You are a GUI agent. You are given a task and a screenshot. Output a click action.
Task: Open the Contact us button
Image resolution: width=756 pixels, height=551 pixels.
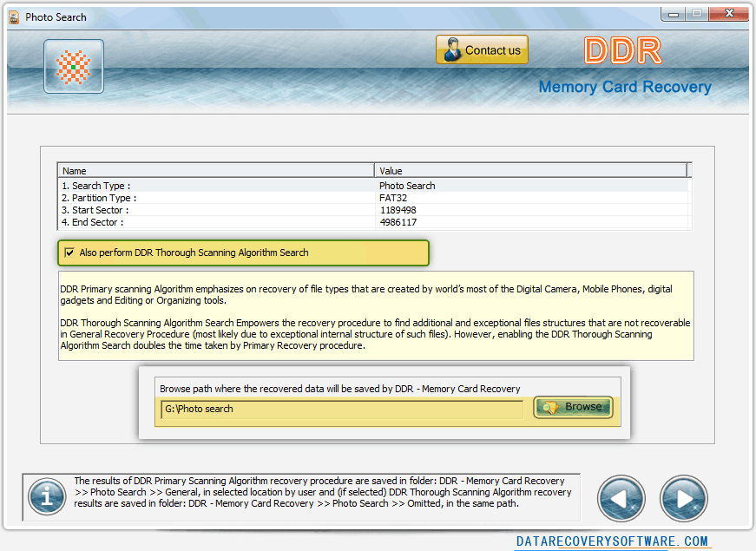(482, 49)
